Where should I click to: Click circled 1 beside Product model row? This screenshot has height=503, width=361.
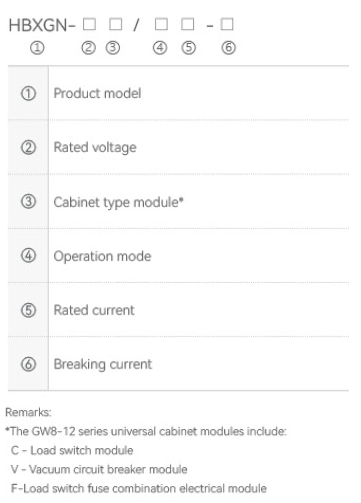28,93
